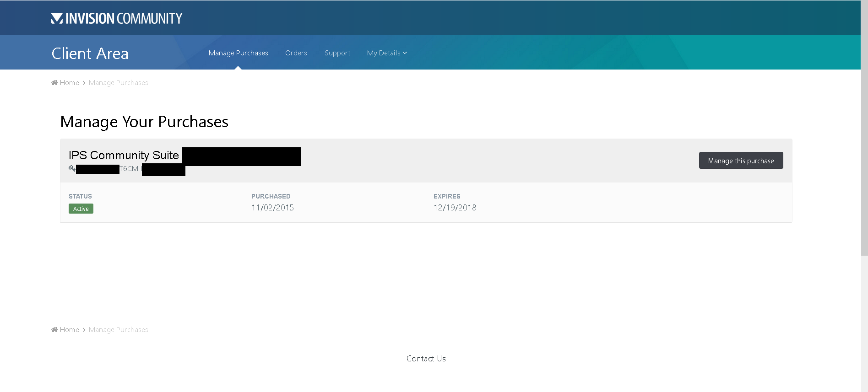Click the T6CM license key text
868x392 pixels.
130,169
